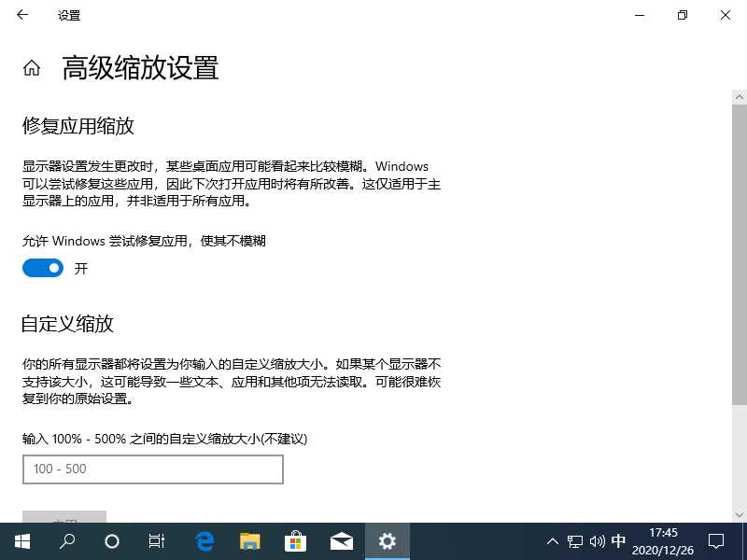Open the Start menu
747x560 pixels.
click(21, 541)
